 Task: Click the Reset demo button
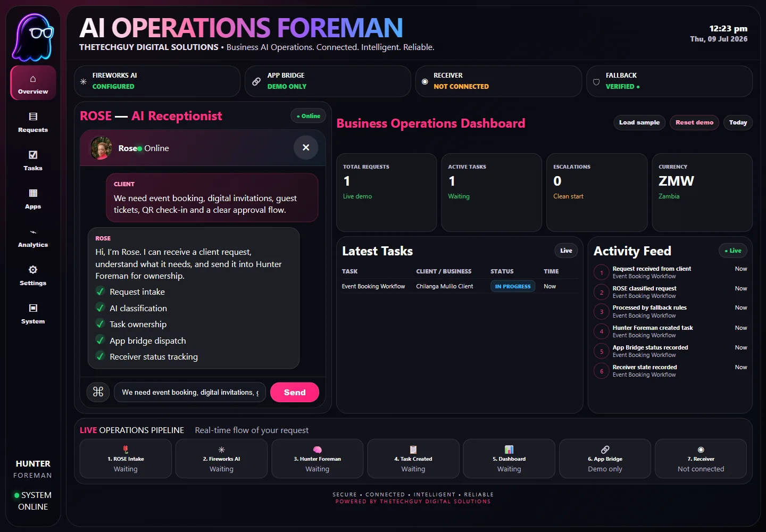click(694, 122)
